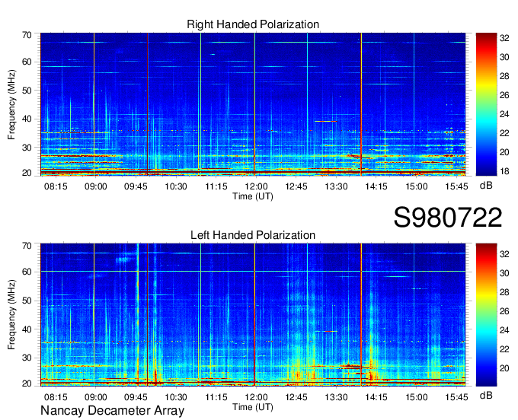The width and height of the screenshot is (518, 420).
Task: Click the Right Handed polarization spectrogram image
Action: [253, 104]
